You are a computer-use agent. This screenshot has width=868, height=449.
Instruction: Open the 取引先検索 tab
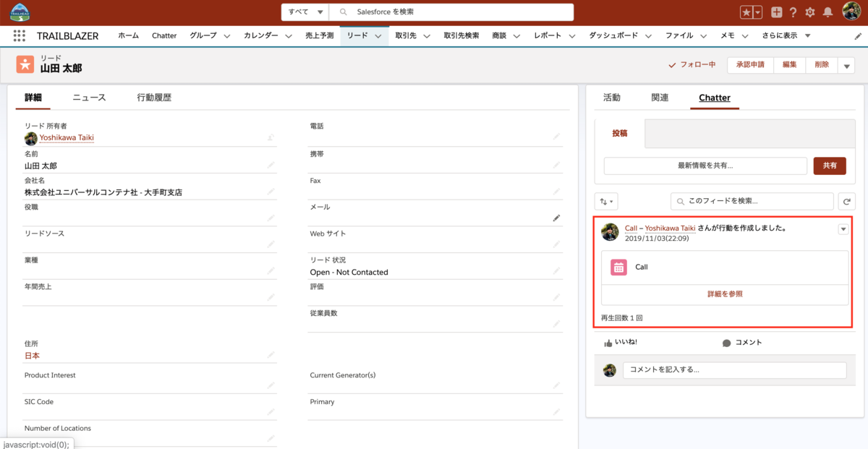click(x=461, y=35)
